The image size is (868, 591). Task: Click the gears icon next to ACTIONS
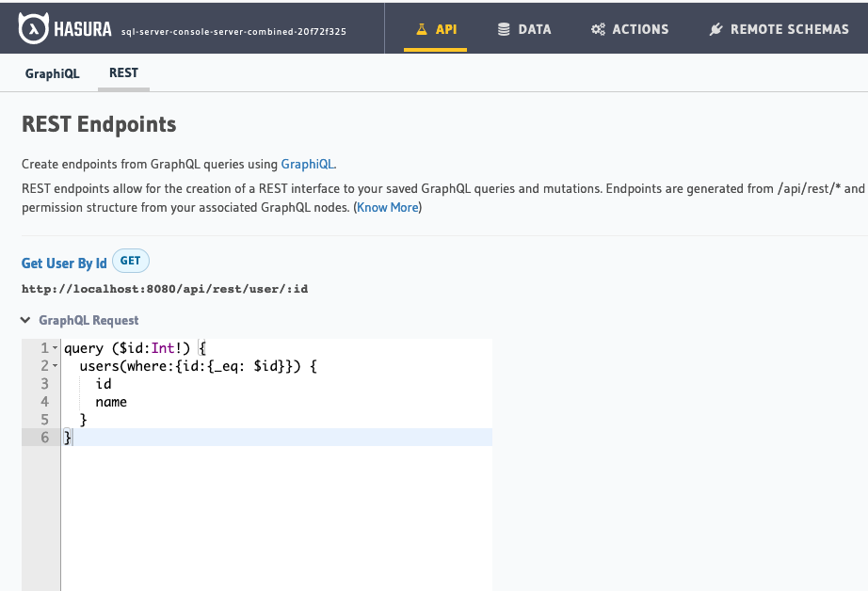pyautogui.click(x=597, y=28)
